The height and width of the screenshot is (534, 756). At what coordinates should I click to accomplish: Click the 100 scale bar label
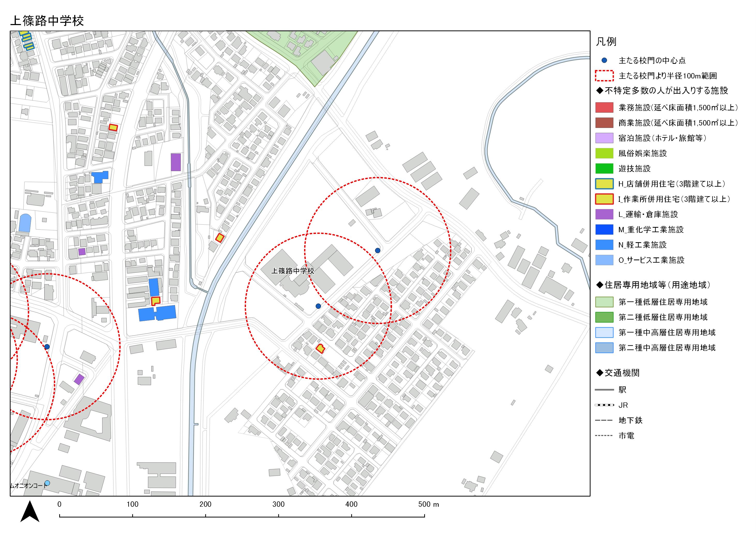(x=132, y=504)
